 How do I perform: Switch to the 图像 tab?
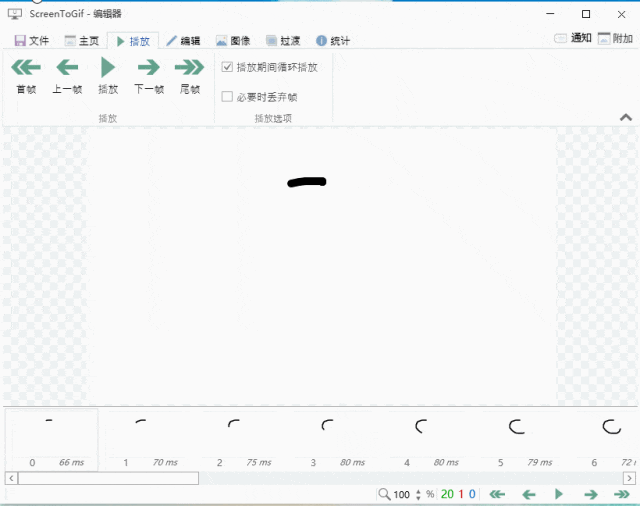coord(233,41)
